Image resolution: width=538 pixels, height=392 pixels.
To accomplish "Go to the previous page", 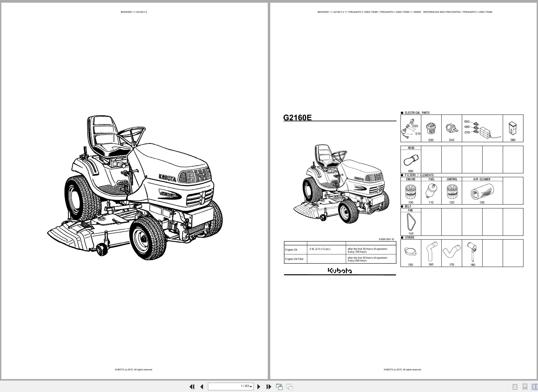I will [202, 387].
